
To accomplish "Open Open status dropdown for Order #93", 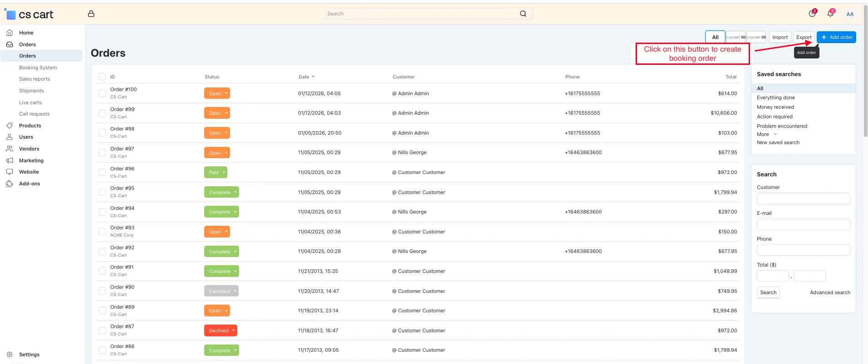I will [x=217, y=232].
